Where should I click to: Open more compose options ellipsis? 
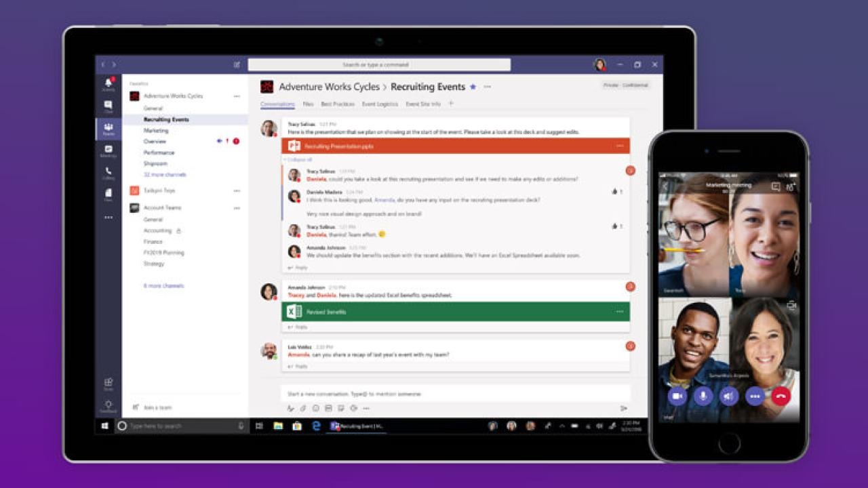click(x=366, y=408)
